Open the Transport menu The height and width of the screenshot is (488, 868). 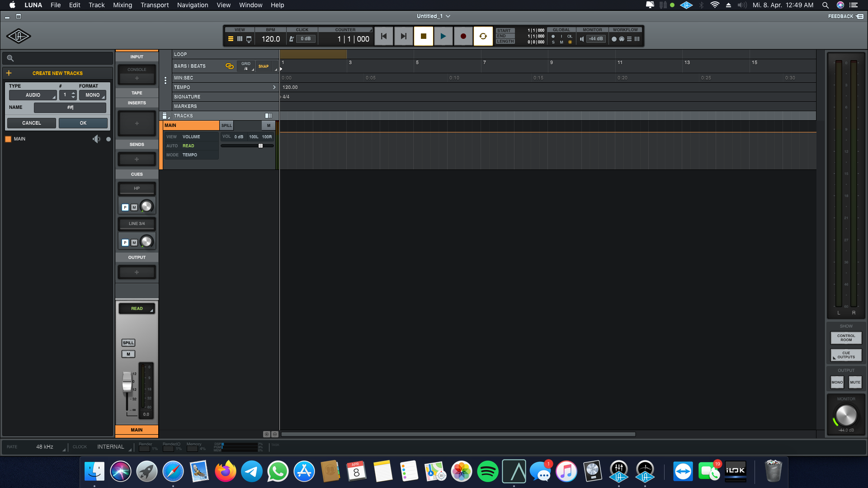click(154, 5)
